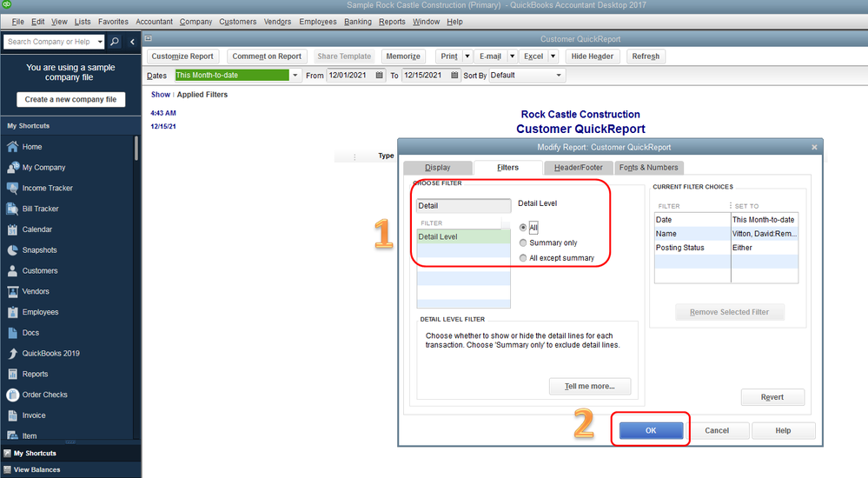Select the All except summary option
This screenshot has width=868, height=478.
pos(523,258)
